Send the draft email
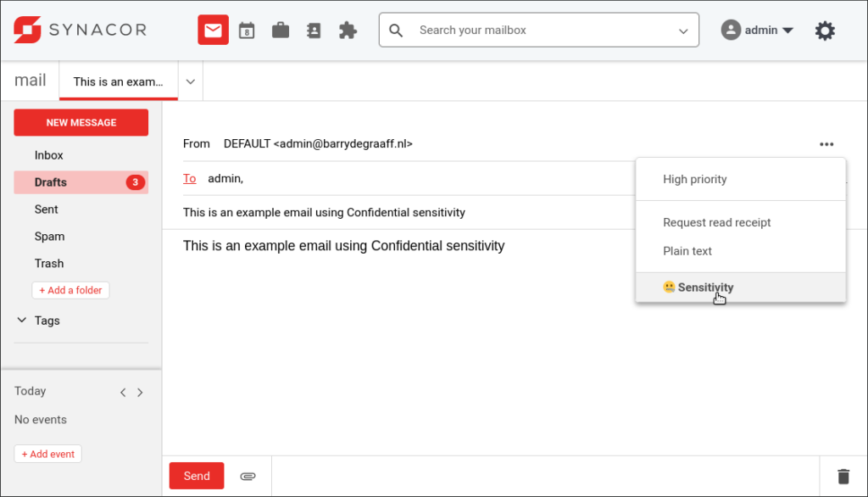The image size is (868, 497). coord(196,476)
